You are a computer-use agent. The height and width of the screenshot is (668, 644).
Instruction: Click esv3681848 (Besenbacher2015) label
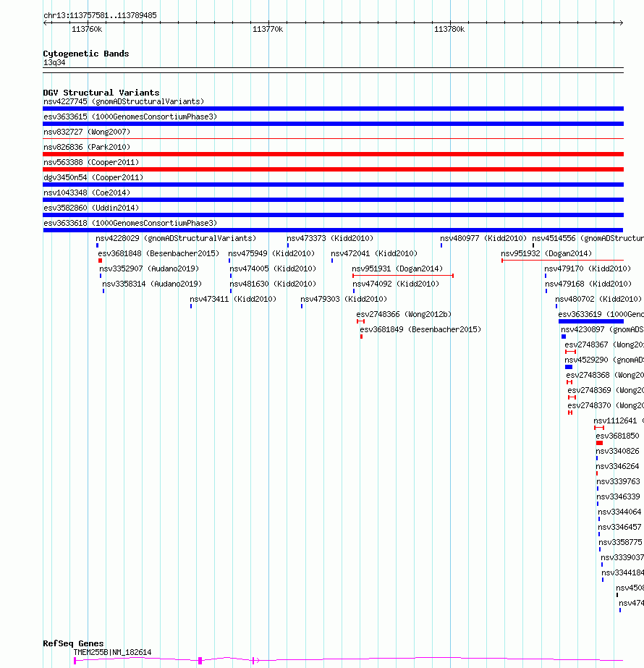158,253
